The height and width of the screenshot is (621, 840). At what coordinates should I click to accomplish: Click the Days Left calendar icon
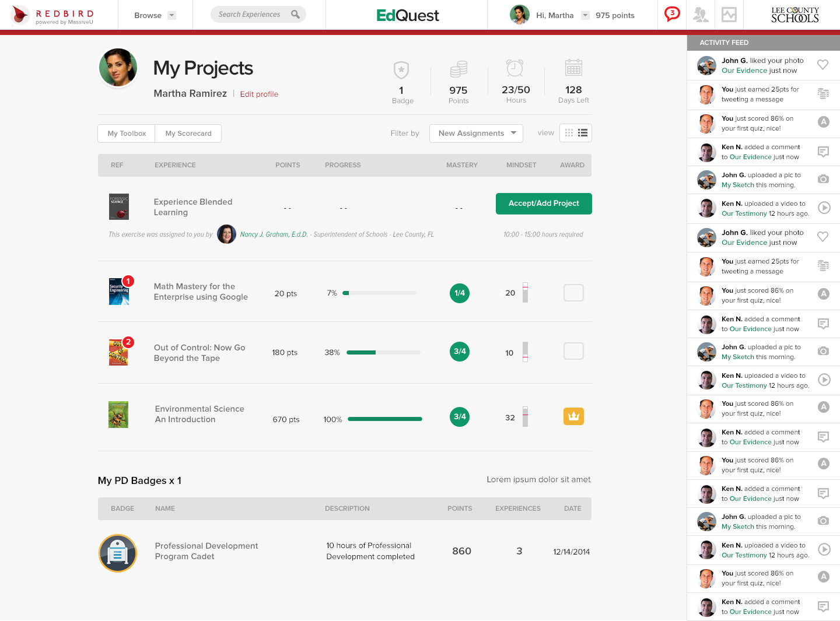574,68
